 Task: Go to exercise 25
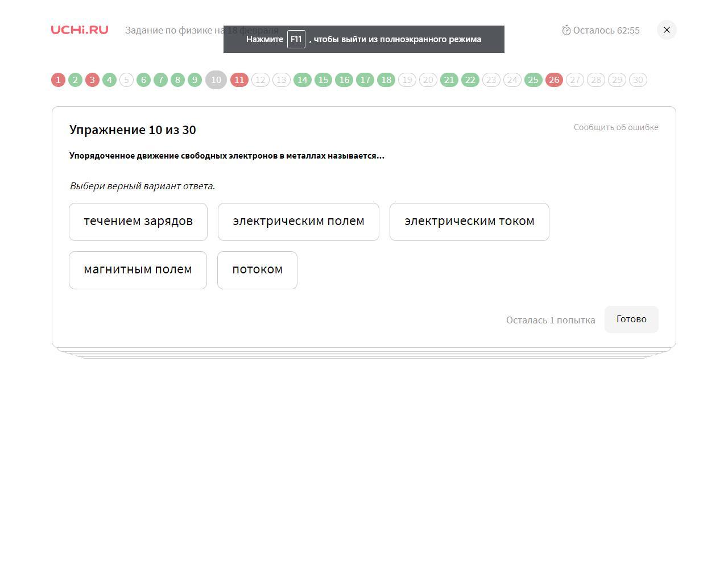[533, 80]
